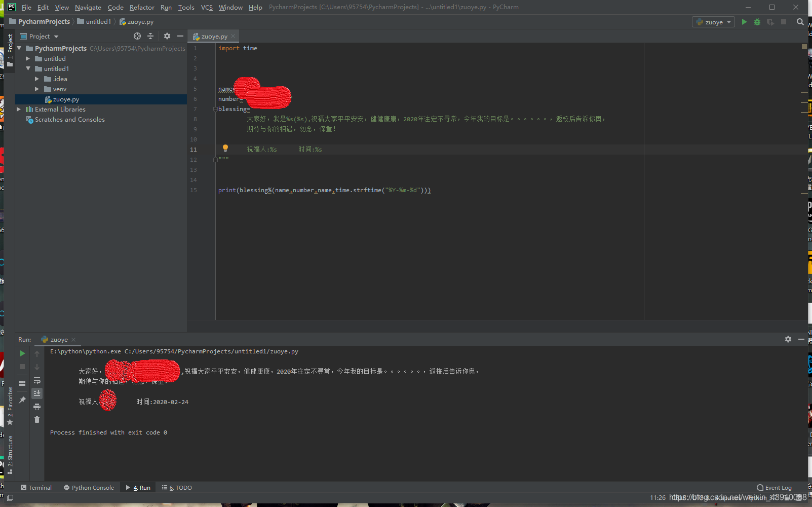812x507 pixels.
Task: Click zuoye.py breadcrumb in navigation bar
Action: 136,22
